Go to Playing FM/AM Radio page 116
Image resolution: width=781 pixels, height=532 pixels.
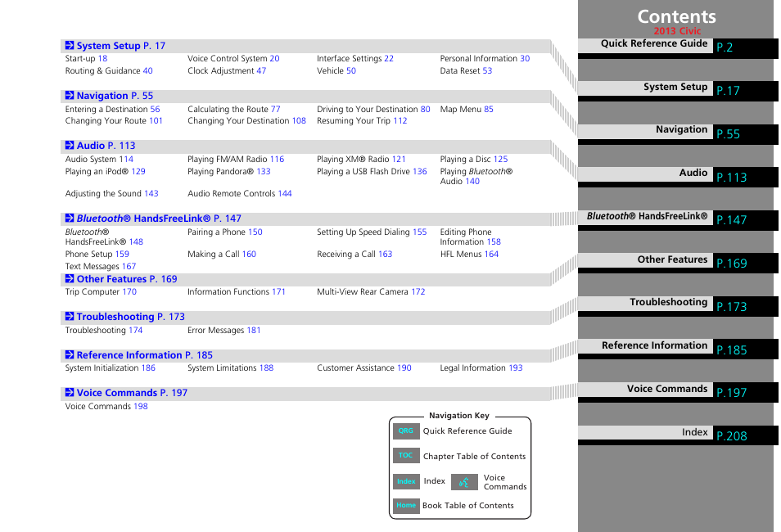pos(236,159)
